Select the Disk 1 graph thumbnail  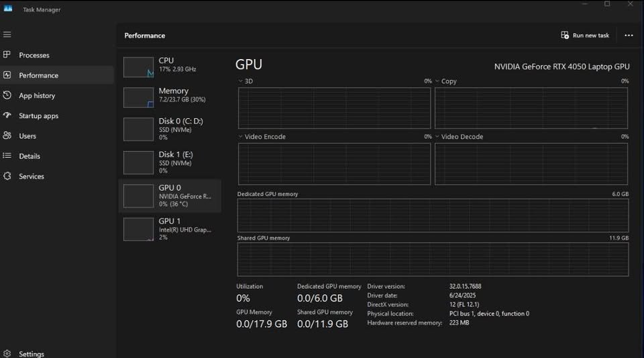(138, 163)
